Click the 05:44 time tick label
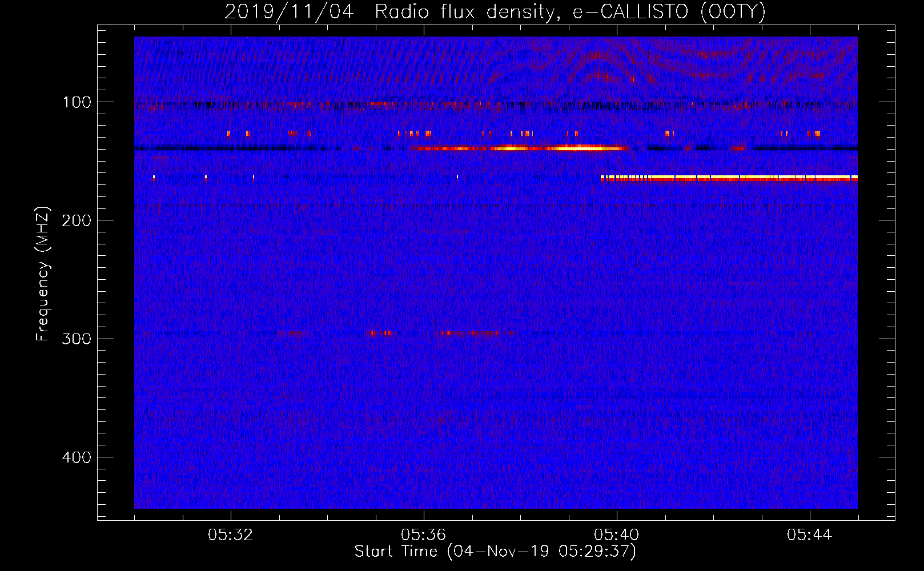Viewport: 924px width, 571px height. [810, 535]
